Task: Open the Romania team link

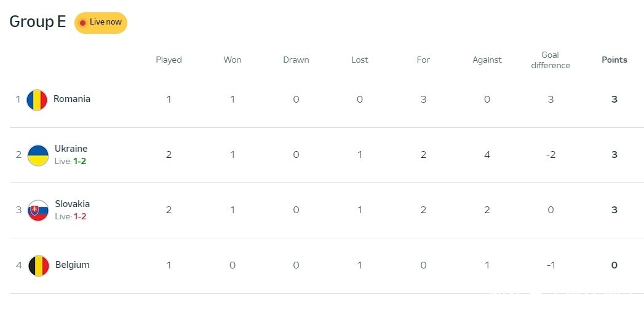Action: (x=71, y=99)
